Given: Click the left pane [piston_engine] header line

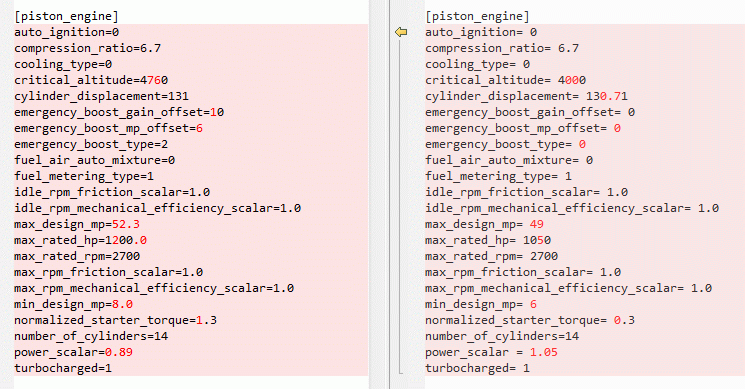Looking at the screenshot, I should [66, 16].
